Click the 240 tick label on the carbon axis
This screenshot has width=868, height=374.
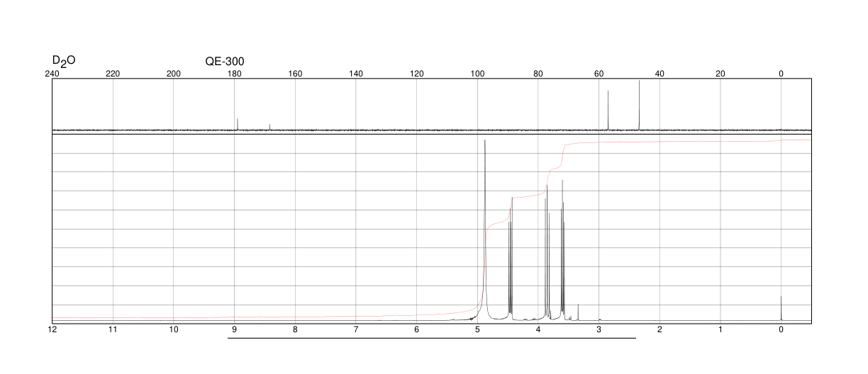[x=52, y=74]
